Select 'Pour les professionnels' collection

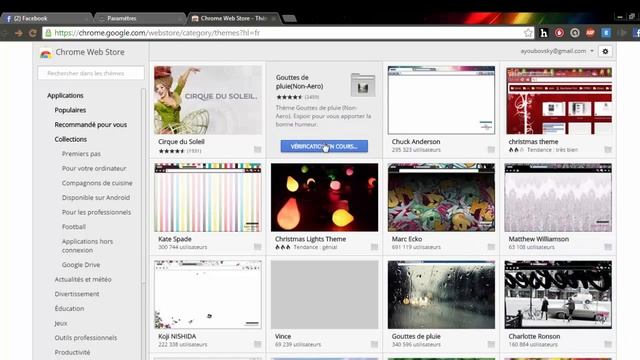pyautogui.click(x=96, y=212)
